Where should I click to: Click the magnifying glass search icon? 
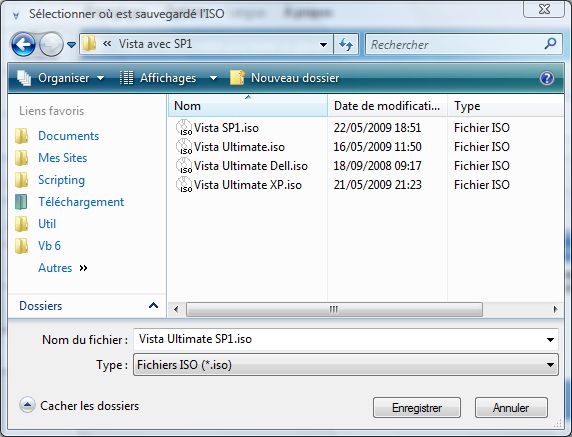(550, 44)
